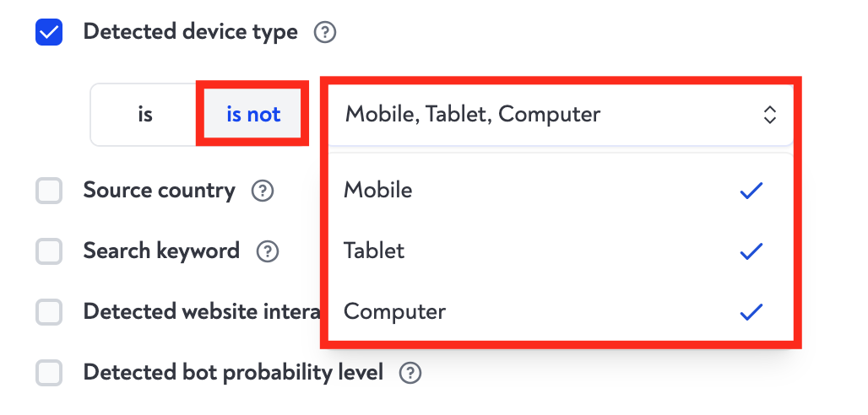Show help for Detected bot probability level
Image resolution: width=868 pixels, height=415 pixels.
(410, 373)
